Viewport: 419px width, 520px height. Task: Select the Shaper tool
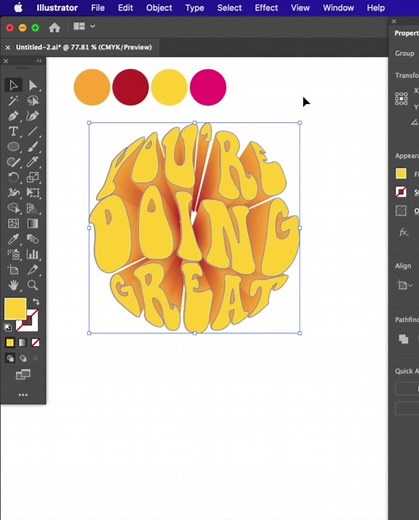pyautogui.click(x=13, y=162)
